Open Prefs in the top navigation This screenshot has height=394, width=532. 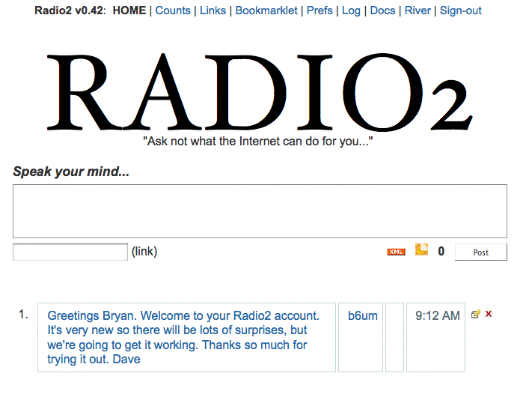(319, 10)
